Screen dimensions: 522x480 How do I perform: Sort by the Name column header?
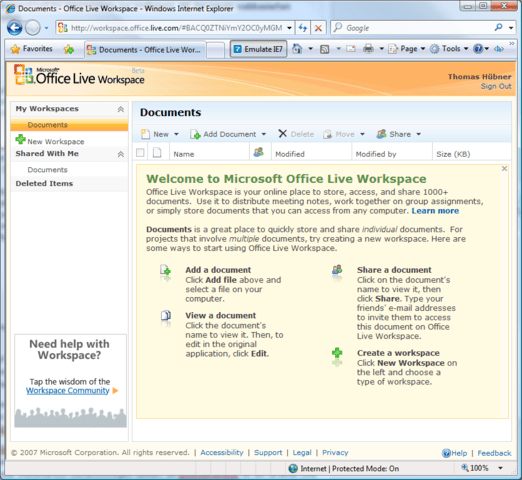184,154
